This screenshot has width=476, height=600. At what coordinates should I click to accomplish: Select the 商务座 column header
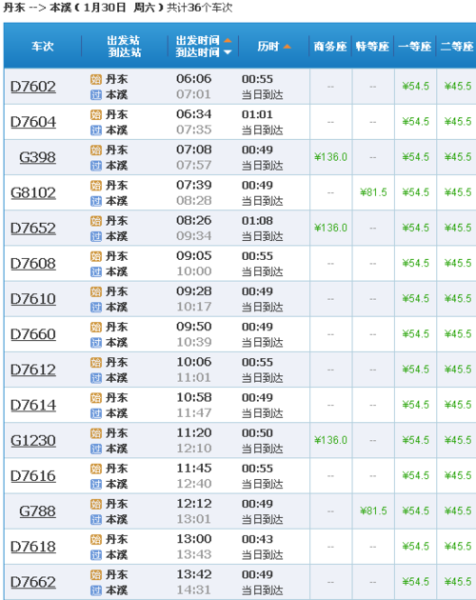pos(330,47)
